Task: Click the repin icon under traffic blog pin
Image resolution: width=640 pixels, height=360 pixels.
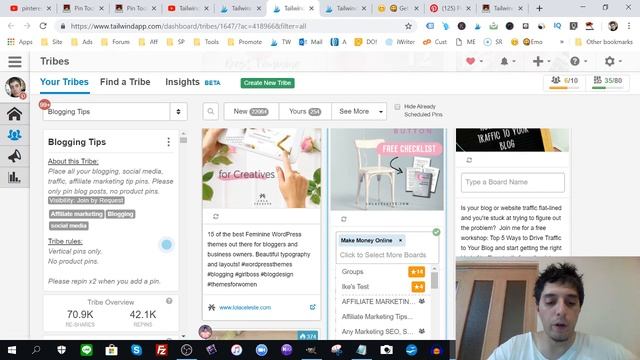Action: [469, 160]
